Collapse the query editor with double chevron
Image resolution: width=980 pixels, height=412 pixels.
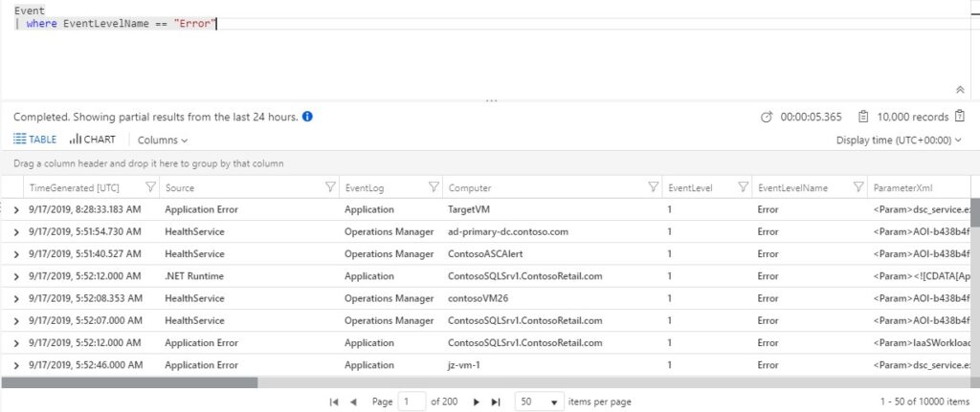(961, 90)
